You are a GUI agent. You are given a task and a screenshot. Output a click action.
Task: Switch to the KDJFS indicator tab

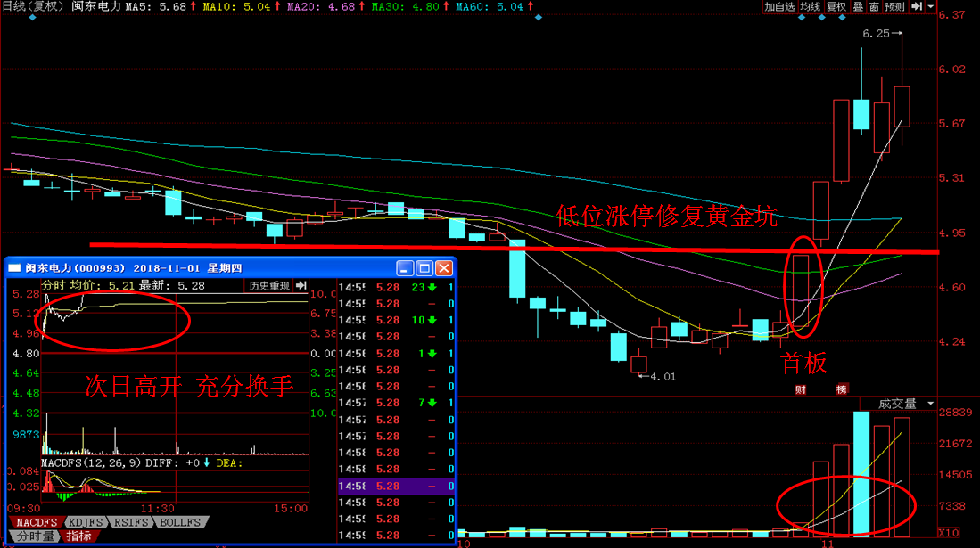[86, 522]
